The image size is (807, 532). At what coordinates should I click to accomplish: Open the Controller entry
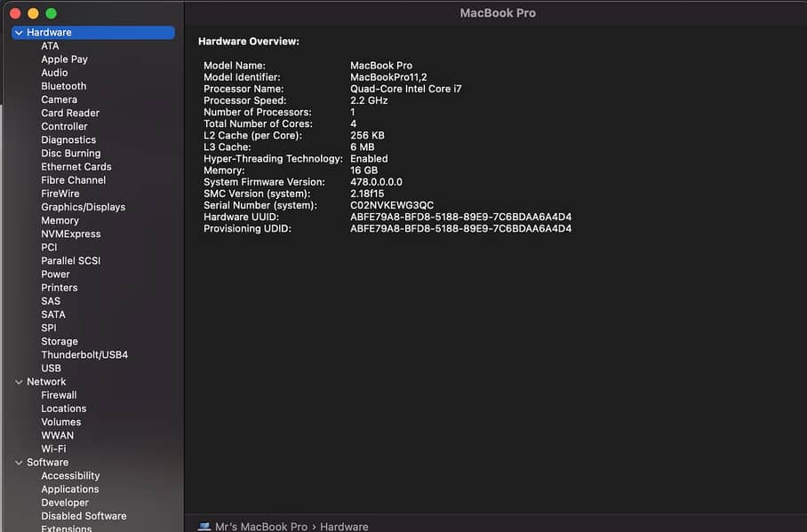(64, 126)
